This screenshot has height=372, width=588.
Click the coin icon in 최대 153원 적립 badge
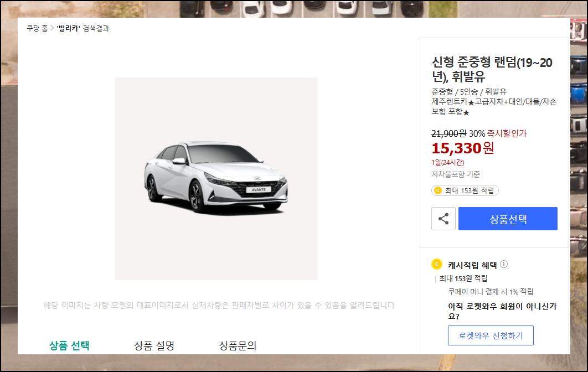pyautogui.click(x=437, y=190)
